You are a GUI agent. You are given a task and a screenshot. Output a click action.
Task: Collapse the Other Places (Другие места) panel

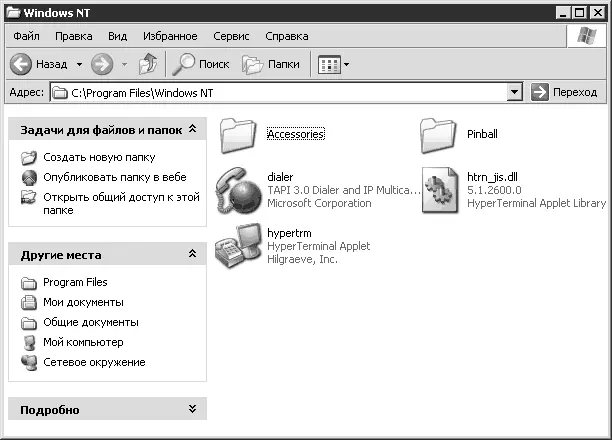click(192, 255)
